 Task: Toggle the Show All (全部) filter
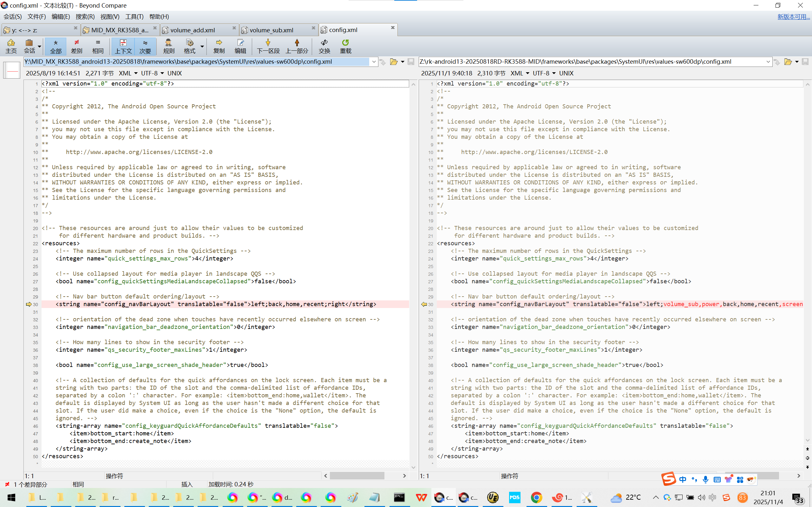click(56, 46)
